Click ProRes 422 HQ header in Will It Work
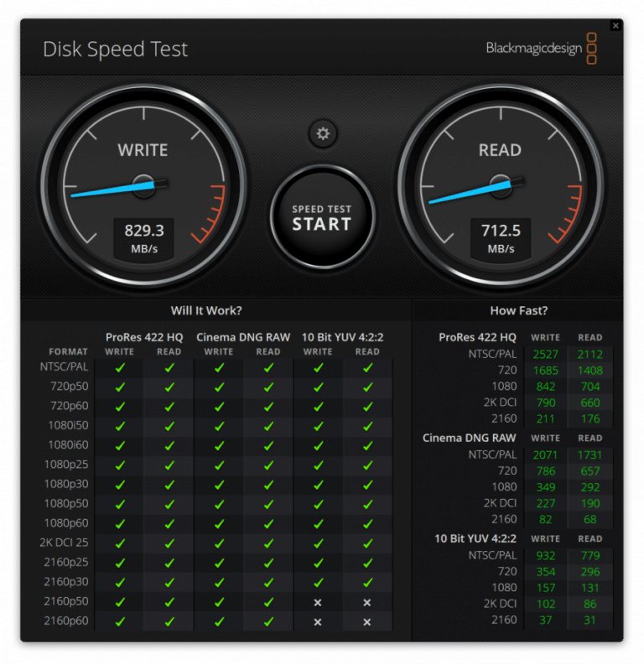 144,337
